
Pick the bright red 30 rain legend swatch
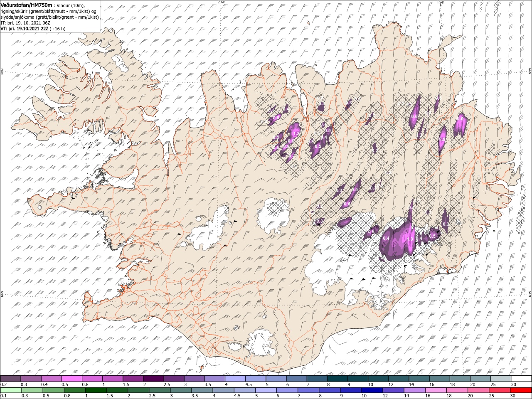click(520, 390)
